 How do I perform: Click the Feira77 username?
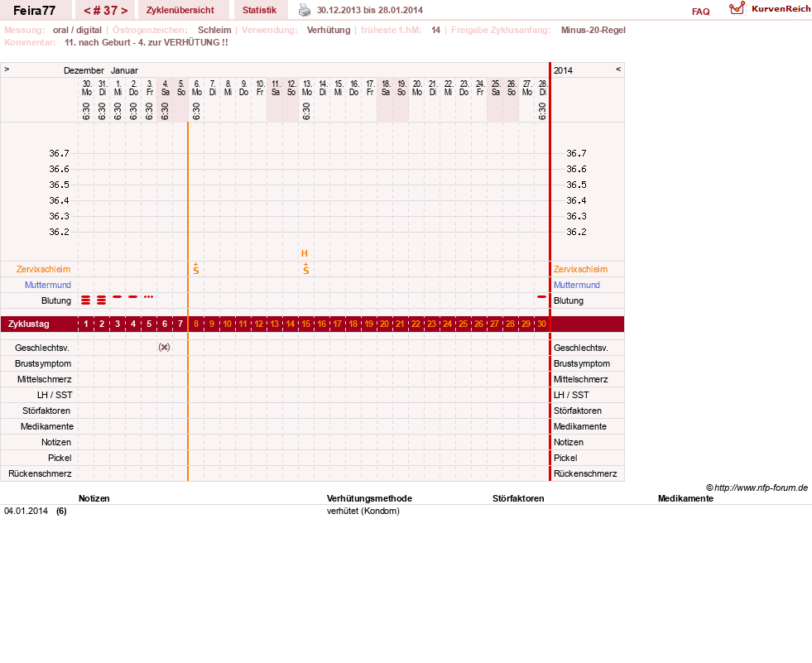click(x=34, y=11)
